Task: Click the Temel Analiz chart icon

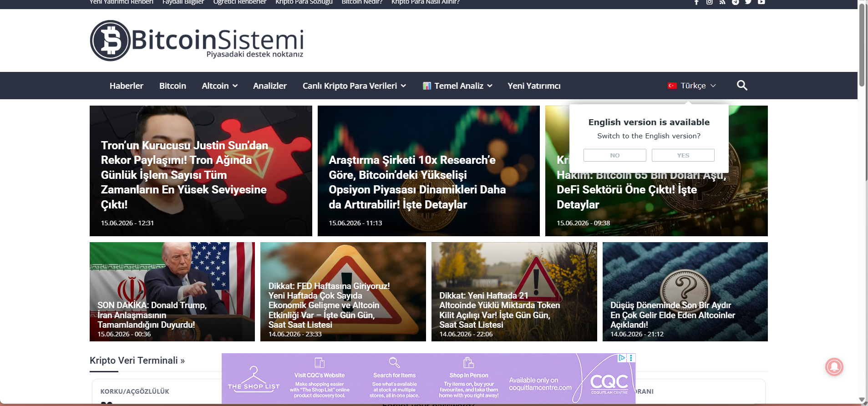Action: point(427,86)
